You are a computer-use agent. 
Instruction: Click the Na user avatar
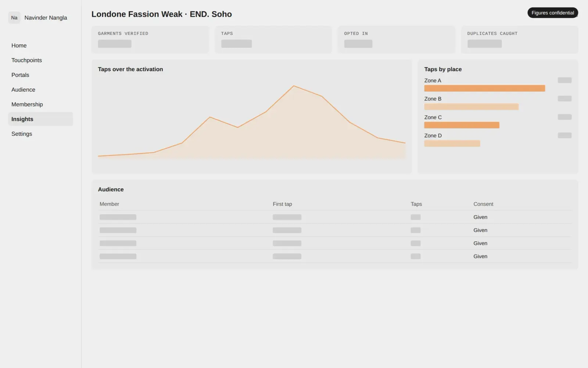[x=14, y=18]
